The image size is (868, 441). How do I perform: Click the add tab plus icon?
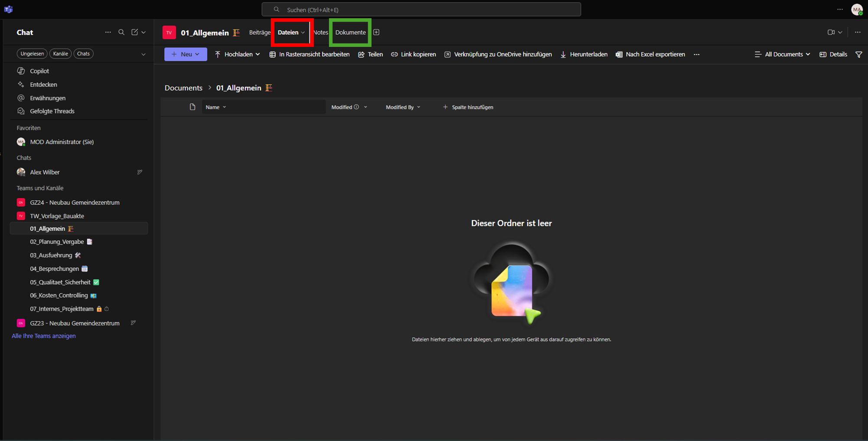[x=376, y=32]
